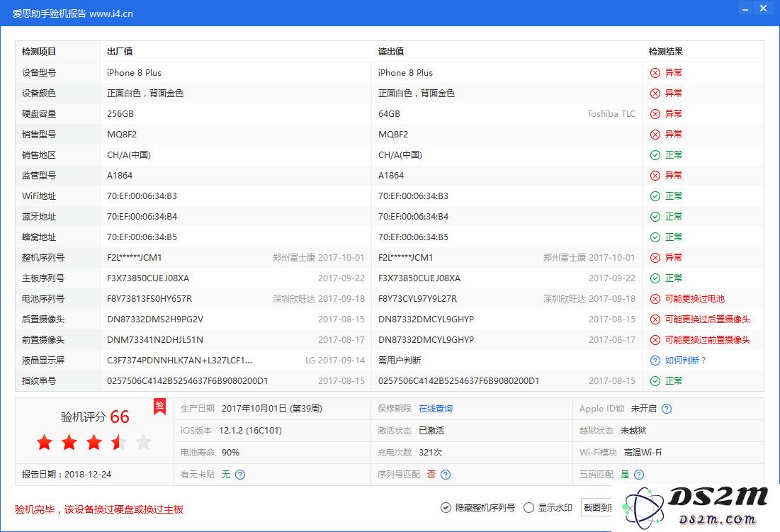Click factory front camera serial DNM73341N2DHJL51N
780x532 pixels.
[x=154, y=340]
